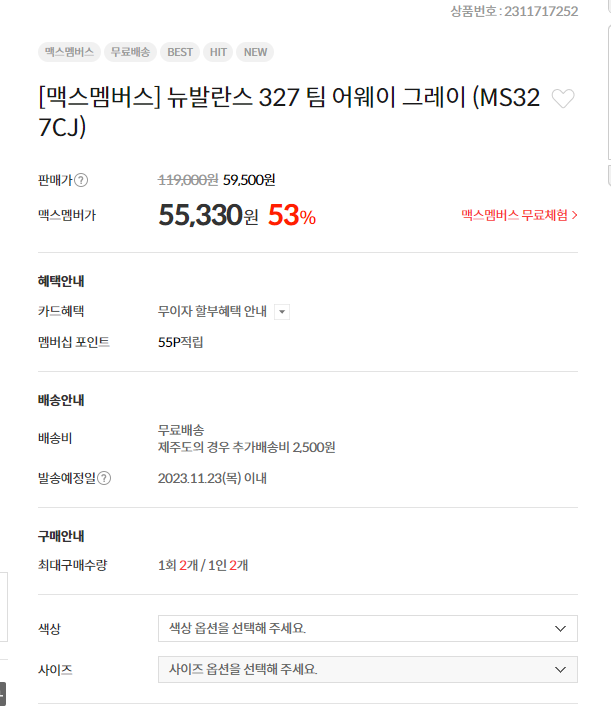The image size is (611, 717).
Task: Click the 맥스멤버스 무료체험 arrow chevron
Action: pos(575,215)
